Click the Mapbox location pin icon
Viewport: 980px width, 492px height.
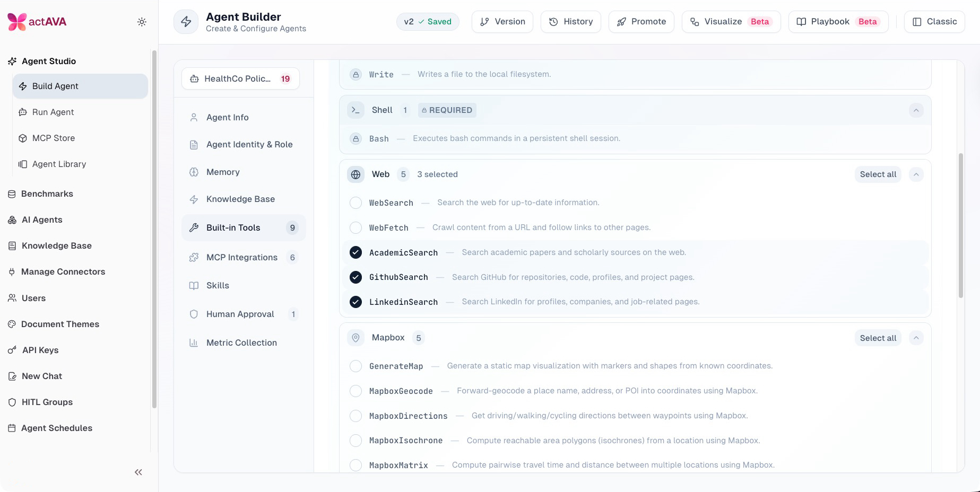tap(355, 338)
